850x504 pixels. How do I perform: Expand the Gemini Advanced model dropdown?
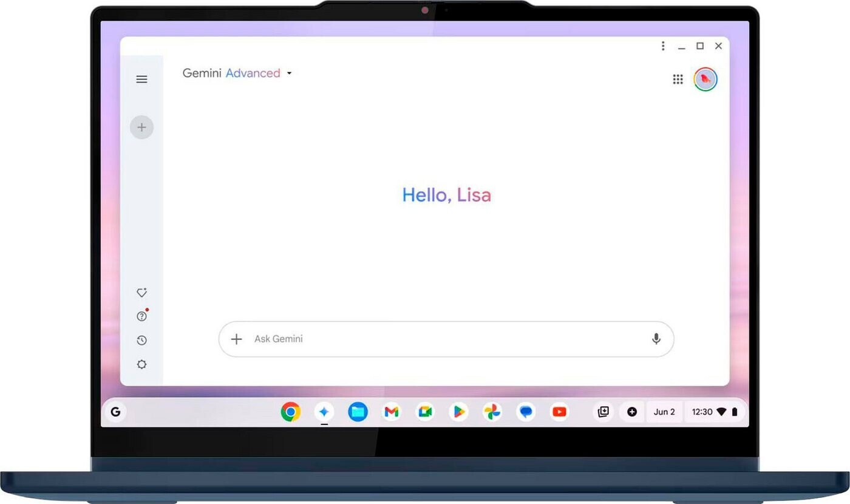(x=289, y=73)
